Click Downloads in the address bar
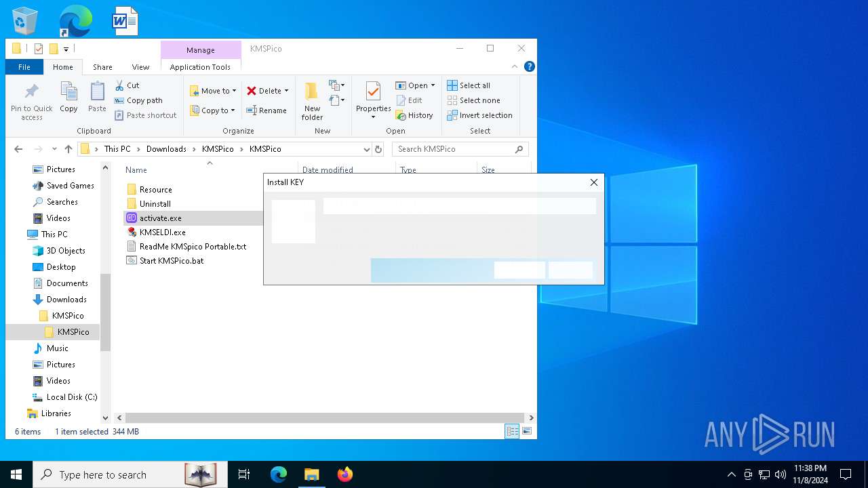The width and height of the screenshot is (868, 488). point(166,149)
